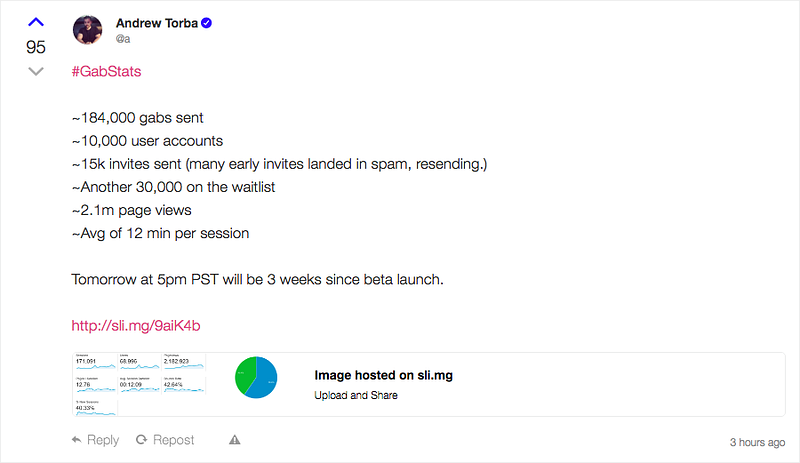The image size is (800, 463).
Task: Click the 'Tomorrow at 5pm PST' sentence
Action: pos(257,279)
